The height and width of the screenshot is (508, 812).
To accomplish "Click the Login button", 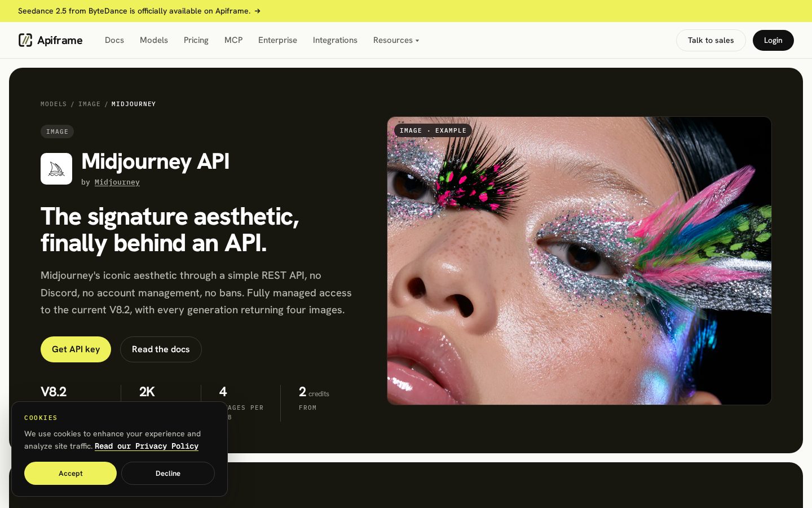I will point(773,40).
